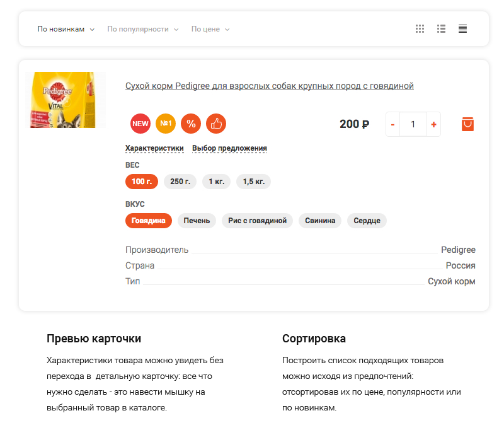Select Сердце flavor option
504x430 pixels.
(367, 221)
